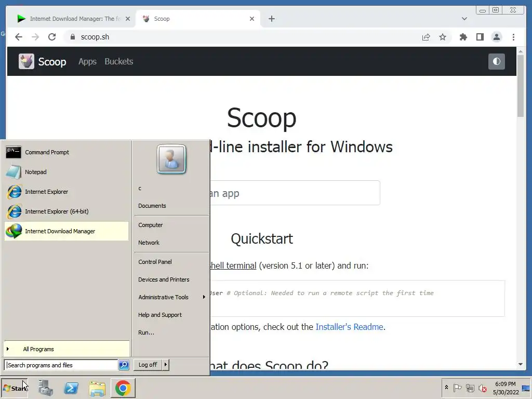Select the Scoop browser tab
Viewport: 532px width, 399px height.
[x=198, y=19]
